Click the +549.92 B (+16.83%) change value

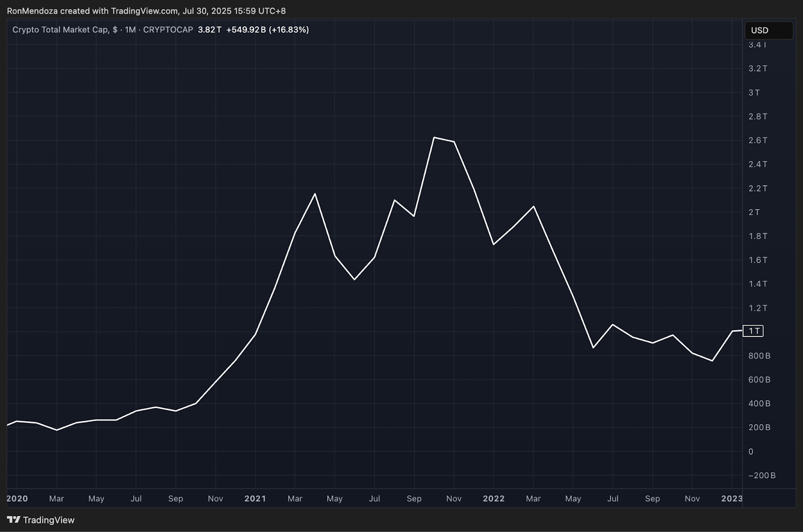267,30
